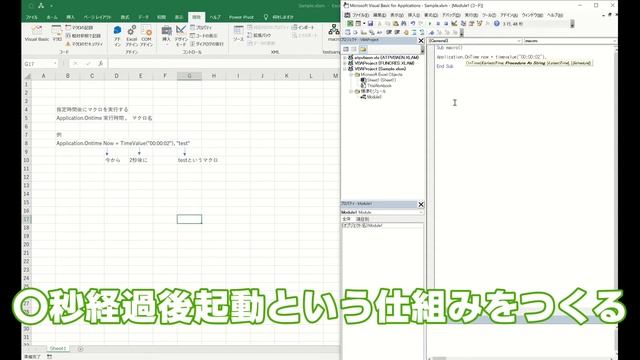The width and height of the screenshot is (640, 360).
Task: Open VBA ファイル(F) menu
Action: (x=361, y=15)
